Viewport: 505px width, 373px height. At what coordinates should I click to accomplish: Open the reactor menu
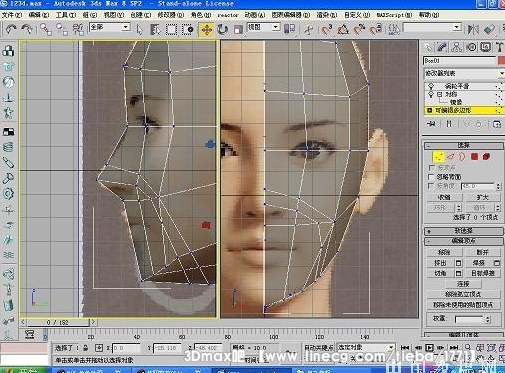pyautogui.click(x=228, y=15)
